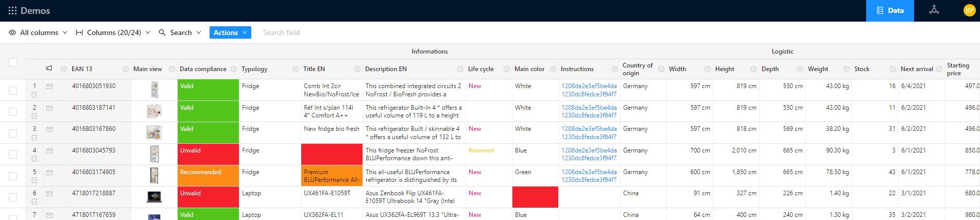This screenshot has height=220, width=980.
Task: Click the magnifier Search icon in toolbar
Action: (x=162, y=32)
